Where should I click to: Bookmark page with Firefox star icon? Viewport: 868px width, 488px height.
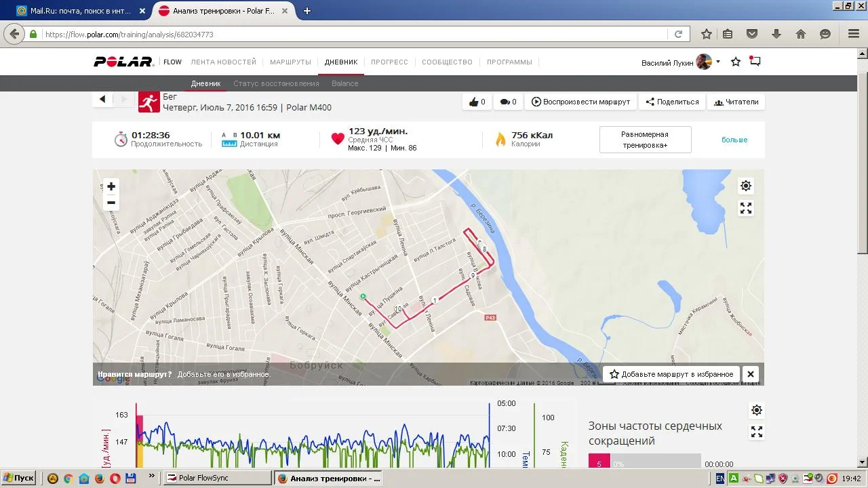[706, 34]
